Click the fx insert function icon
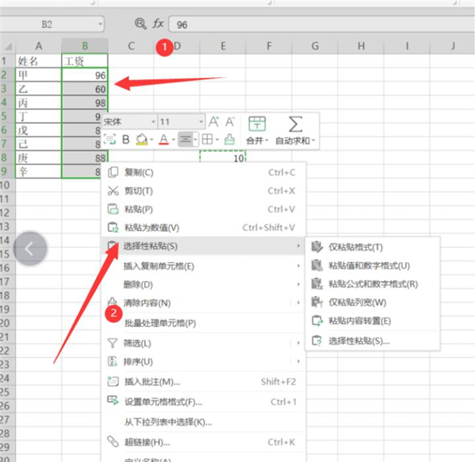Screen dimensions: 476x462 tap(158, 23)
